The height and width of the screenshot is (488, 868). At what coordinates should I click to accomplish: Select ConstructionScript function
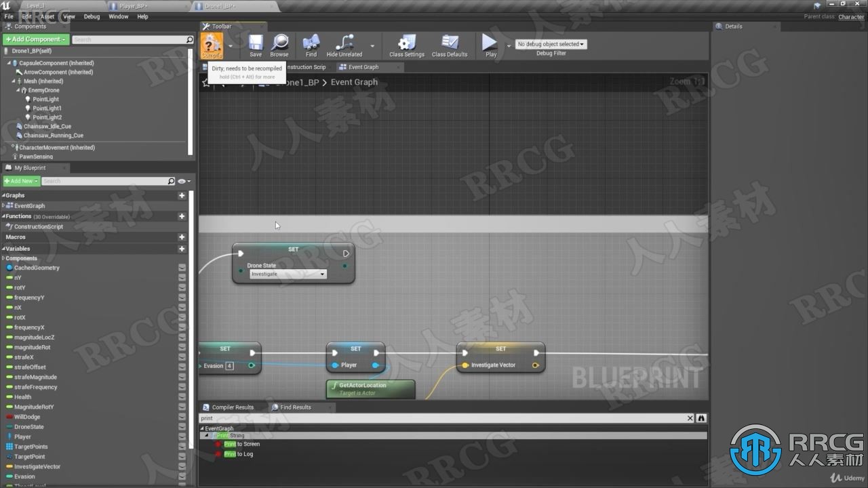[x=38, y=227]
